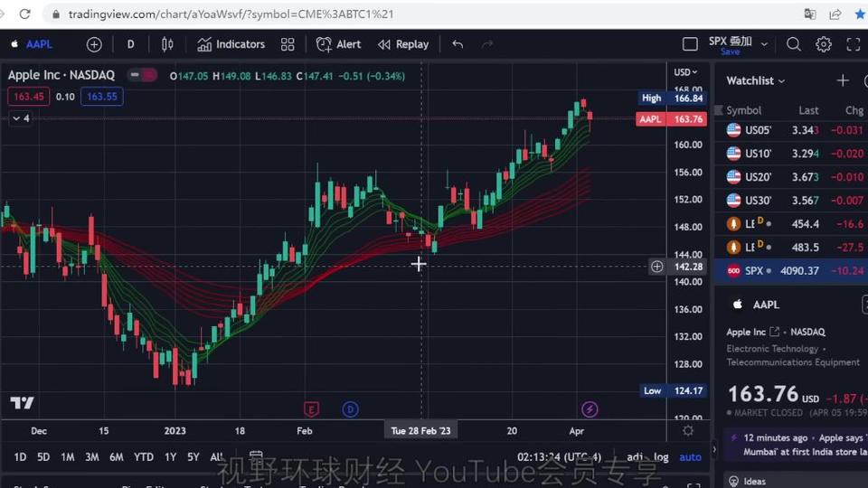Select the YTD date range
The width and height of the screenshot is (868, 488).
tap(144, 457)
